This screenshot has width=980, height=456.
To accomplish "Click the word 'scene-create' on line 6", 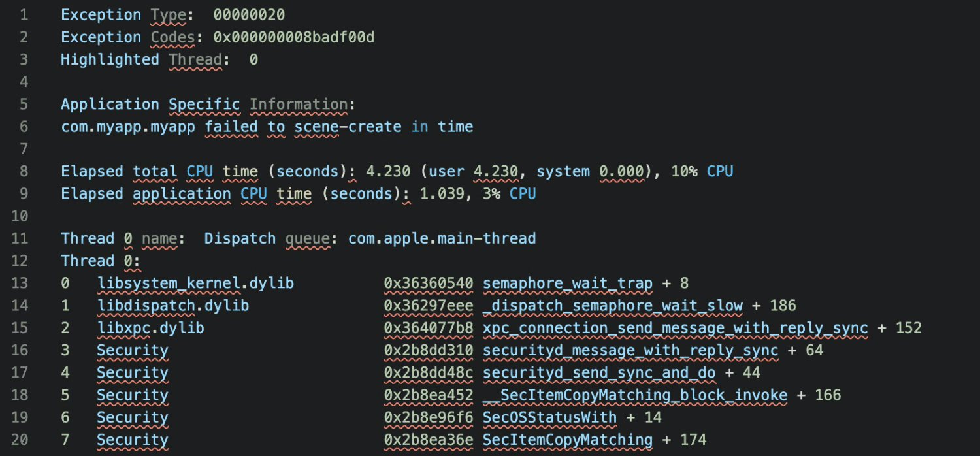I will 348,126.
